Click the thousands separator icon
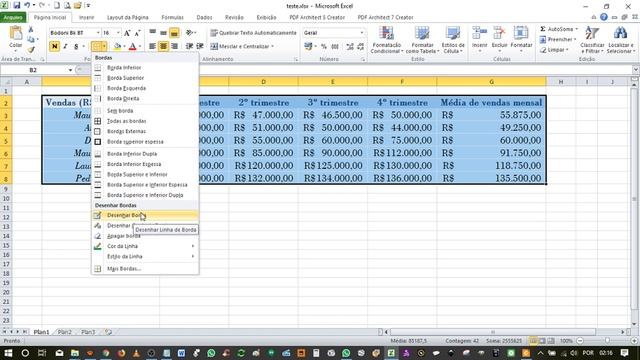This screenshot has height=360, width=640. click(335, 47)
